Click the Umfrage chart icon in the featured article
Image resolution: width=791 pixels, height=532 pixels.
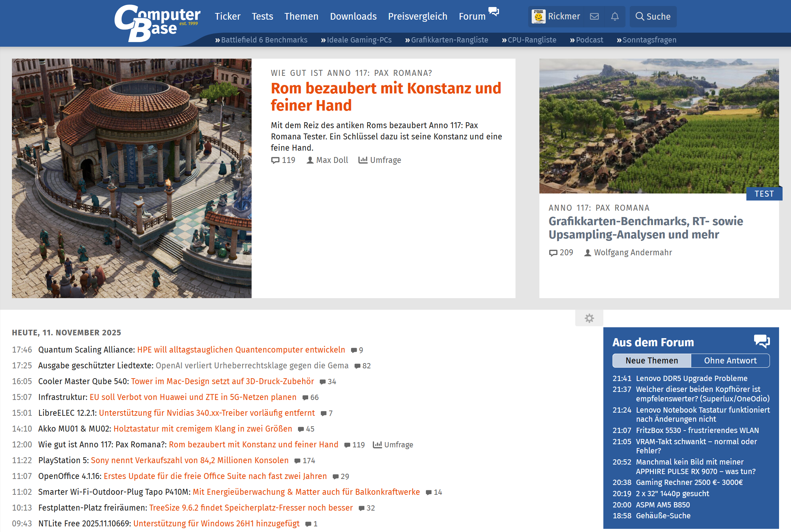[x=363, y=160]
